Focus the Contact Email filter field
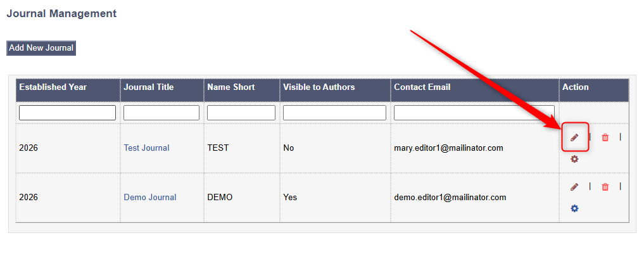 pyautogui.click(x=474, y=113)
